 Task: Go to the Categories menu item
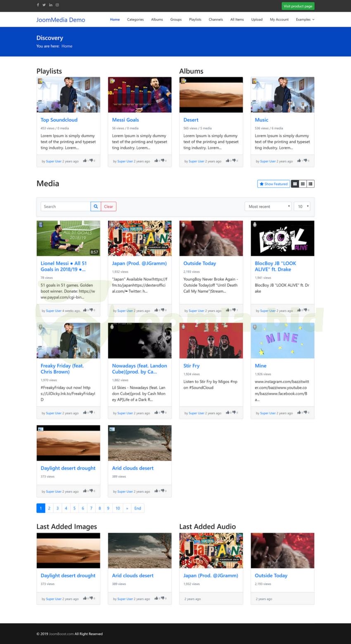(x=135, y=19)
